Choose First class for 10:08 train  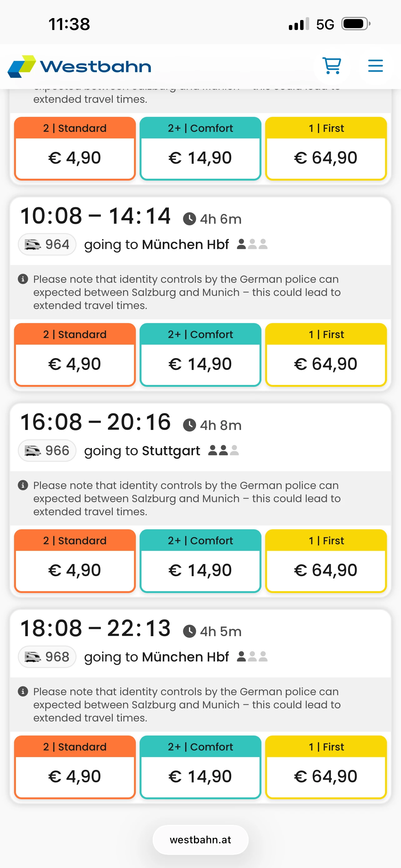tap(326, 354)
